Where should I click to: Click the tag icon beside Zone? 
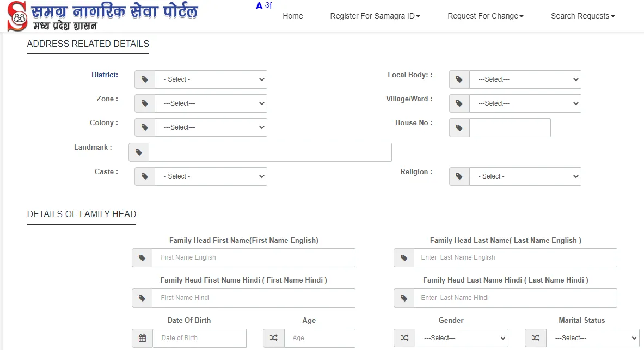point(145,103)
